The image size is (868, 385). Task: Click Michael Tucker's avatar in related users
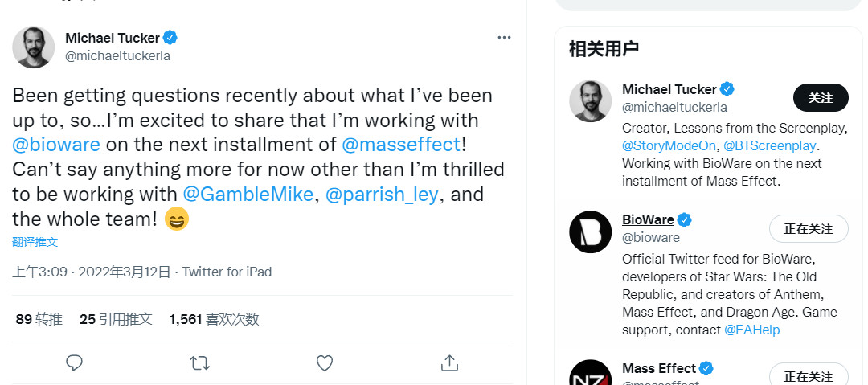point(591,101)
